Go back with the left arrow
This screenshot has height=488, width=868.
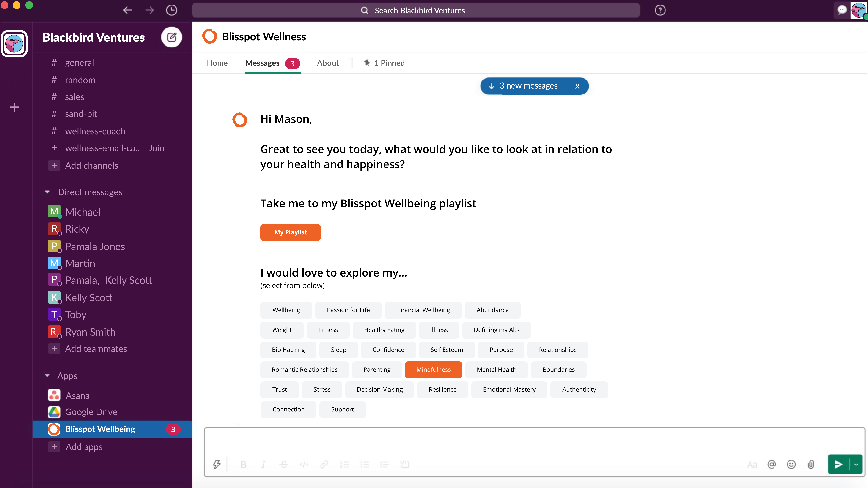point(127,10)
